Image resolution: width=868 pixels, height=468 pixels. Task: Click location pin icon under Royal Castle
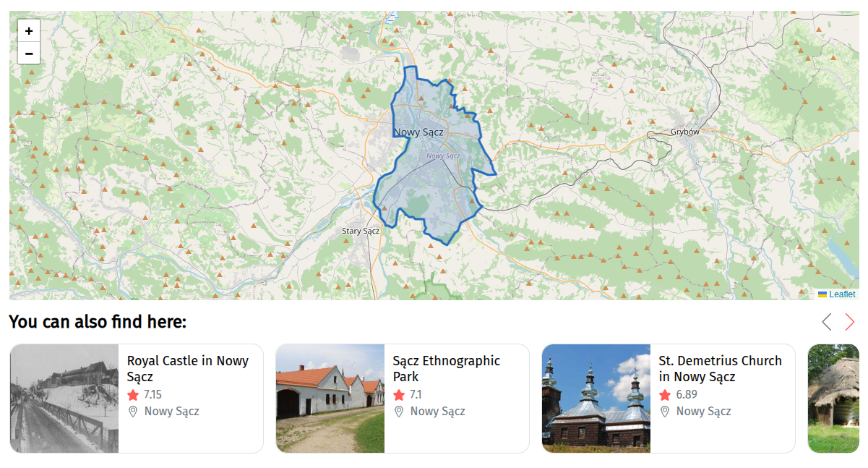133,412
